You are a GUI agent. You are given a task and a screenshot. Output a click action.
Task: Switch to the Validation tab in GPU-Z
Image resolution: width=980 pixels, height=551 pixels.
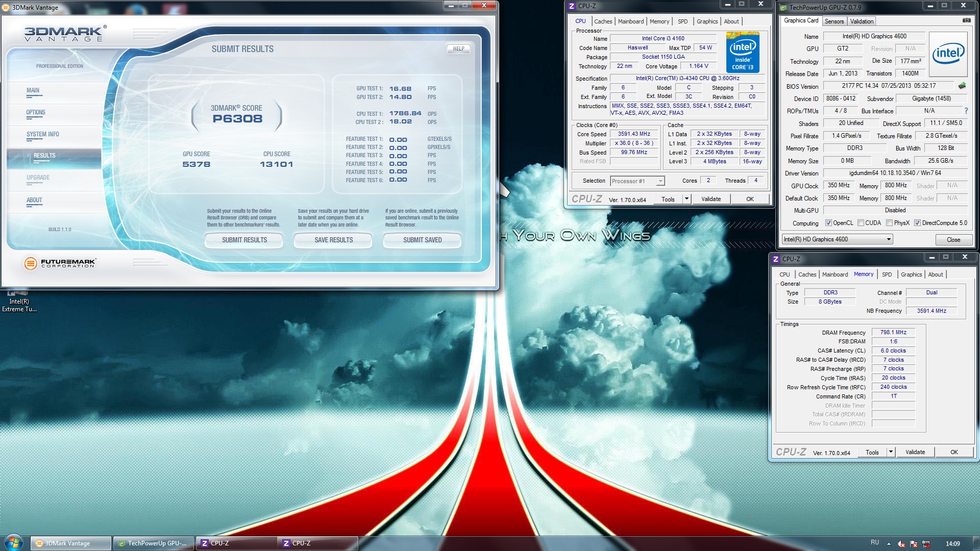[x=862, y=21]
